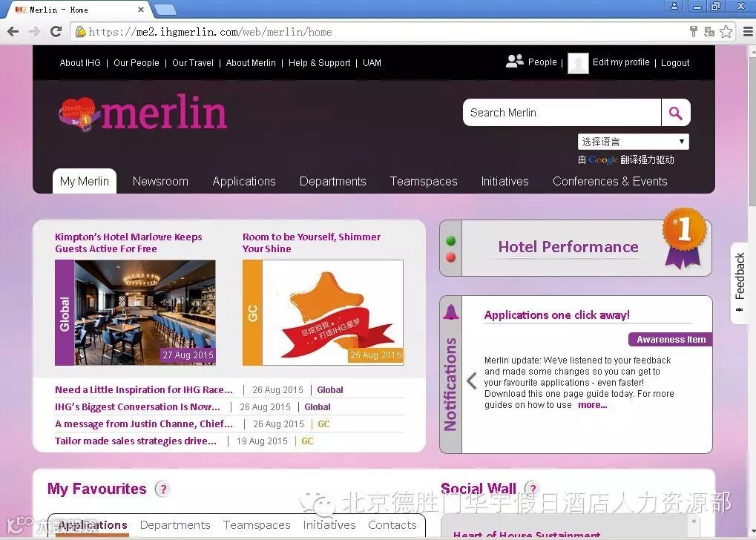Open 'A message from Justin Channe' article
Screen dimensions: 756x540
point(144,424)
